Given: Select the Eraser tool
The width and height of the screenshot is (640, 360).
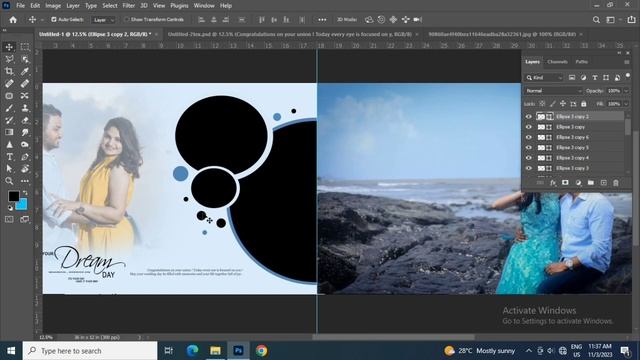Looking at the screenshot, I should pos(25,120).
